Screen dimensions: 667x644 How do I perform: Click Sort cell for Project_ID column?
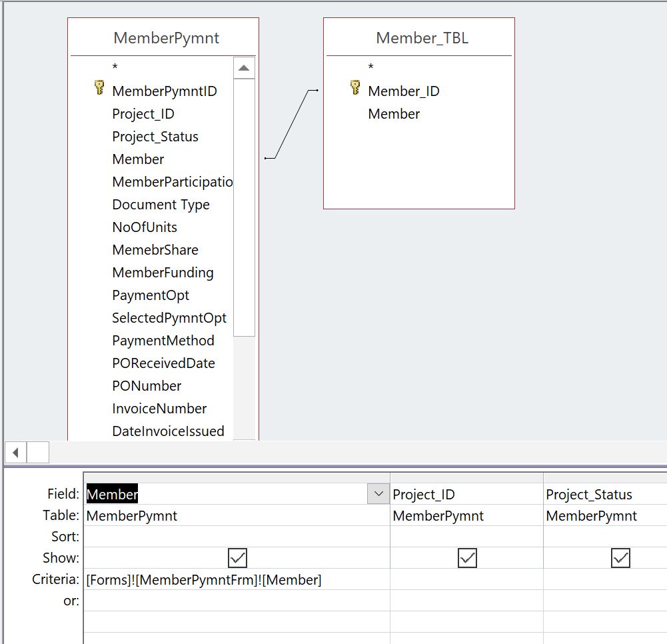[466, 537]
